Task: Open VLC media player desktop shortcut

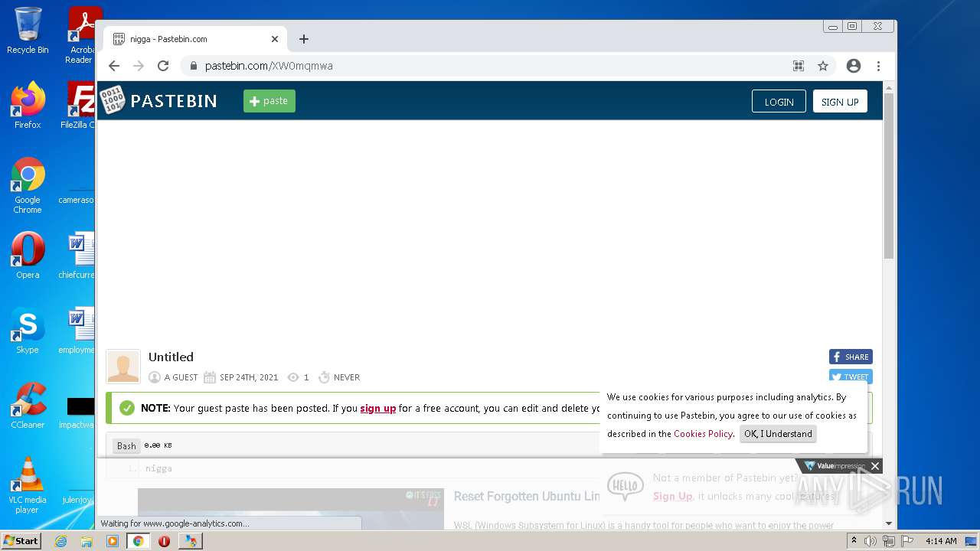Action: (x=28, y=485)
